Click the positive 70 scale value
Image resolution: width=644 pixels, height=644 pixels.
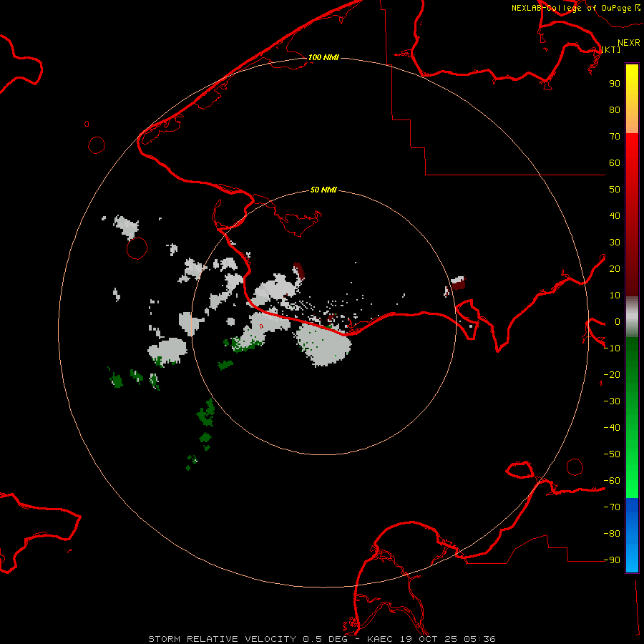(x=615, y=137)
